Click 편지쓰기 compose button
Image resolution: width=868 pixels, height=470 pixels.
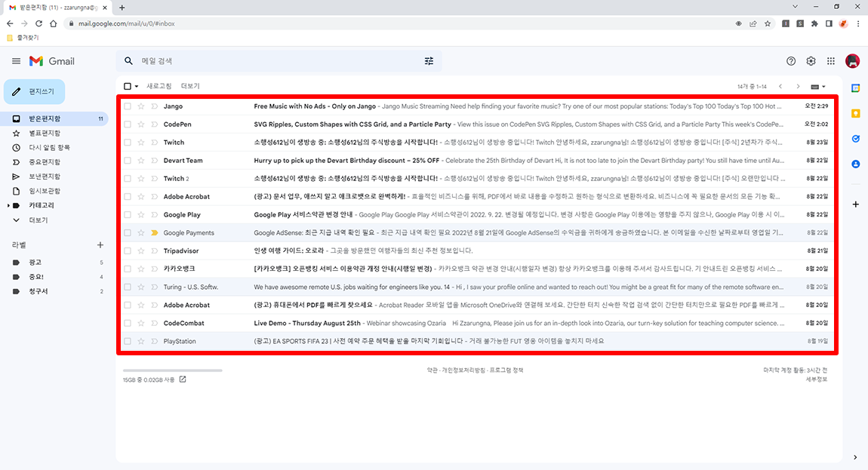pos(34,91)
